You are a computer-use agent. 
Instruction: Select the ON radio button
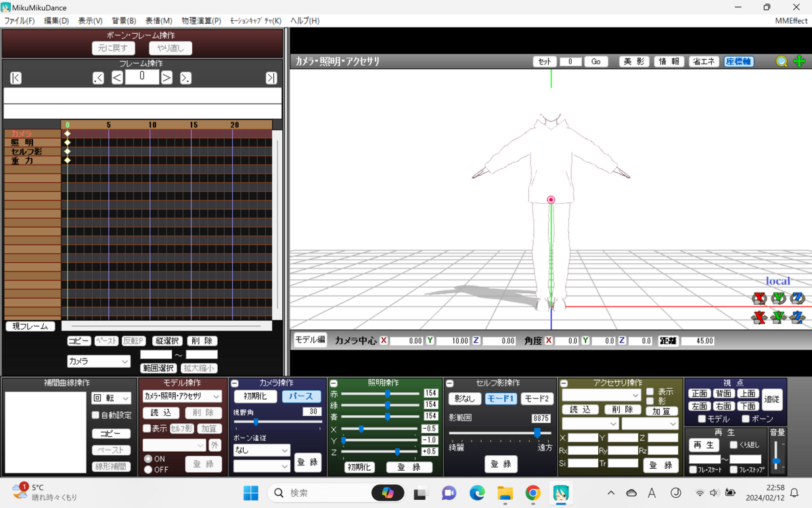pos(148,459)
